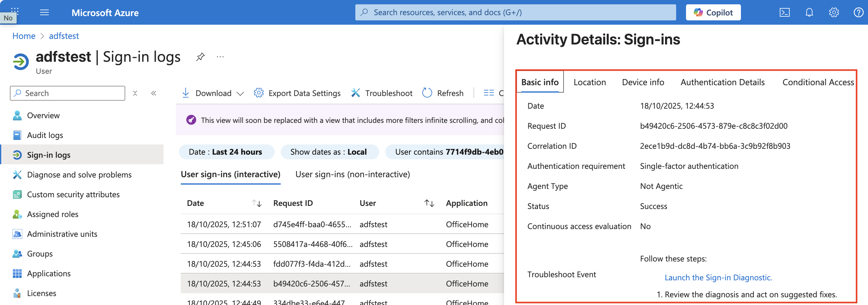Switch to User sign-ins (non-interactive) tab

(x=353, y=174)
